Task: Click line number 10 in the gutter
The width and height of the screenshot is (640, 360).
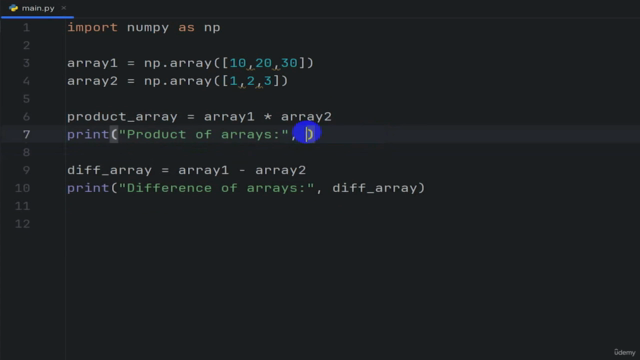Action: (x=22, y=188)
